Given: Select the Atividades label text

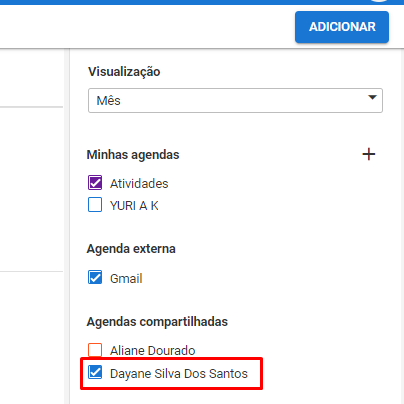Looking at the screenshot, I should point(139,184).
